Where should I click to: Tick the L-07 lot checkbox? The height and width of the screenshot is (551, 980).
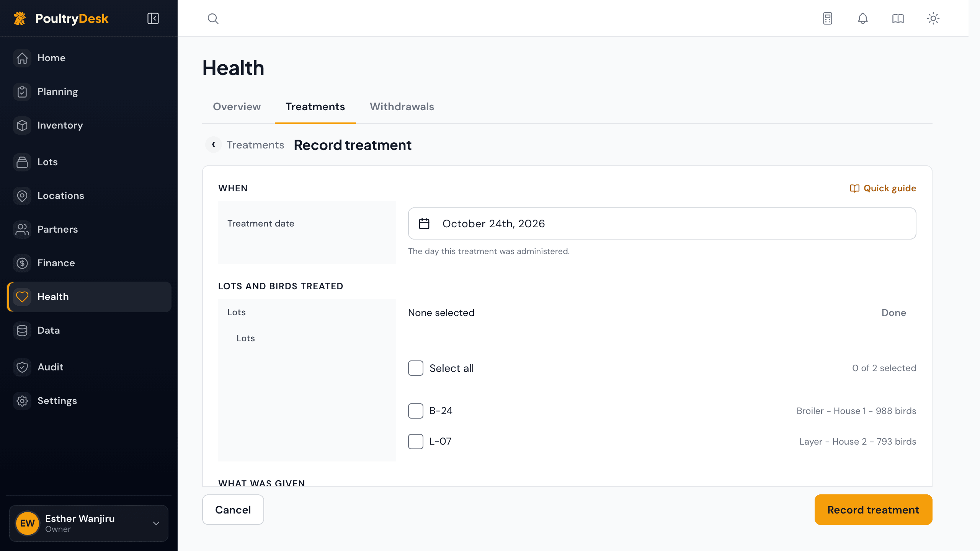point(416,442)
